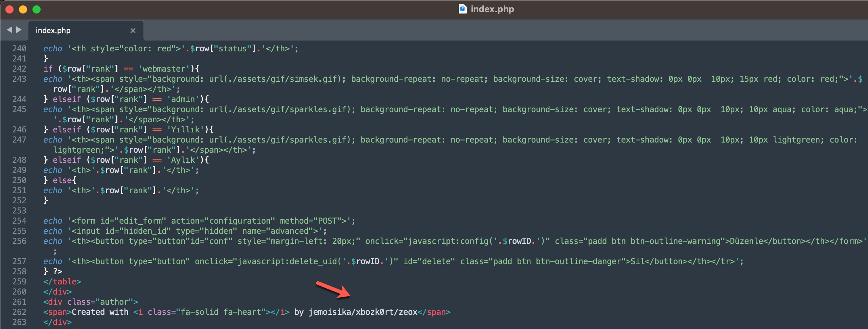The height and width of the screenshot is (329, 868).
Task: Close the index.php tab
Action: [x=133, y=31]
